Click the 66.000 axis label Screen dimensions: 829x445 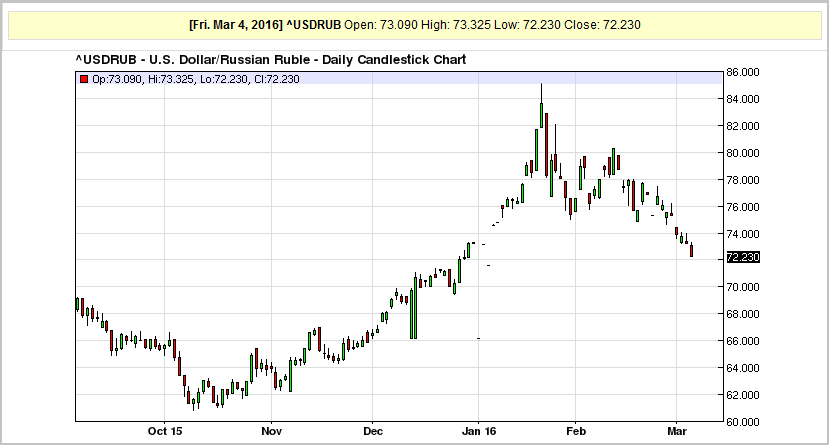point(743,341)
